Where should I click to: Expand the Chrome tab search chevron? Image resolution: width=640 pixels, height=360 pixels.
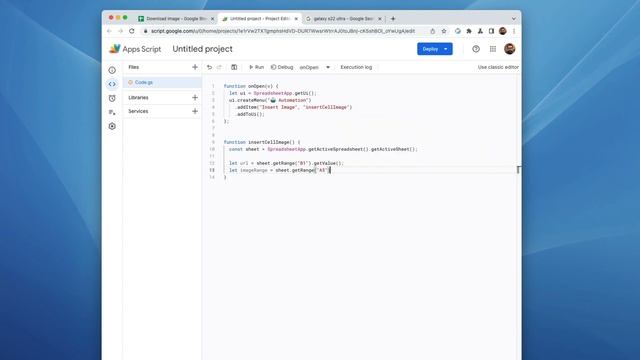pos(513,19)
